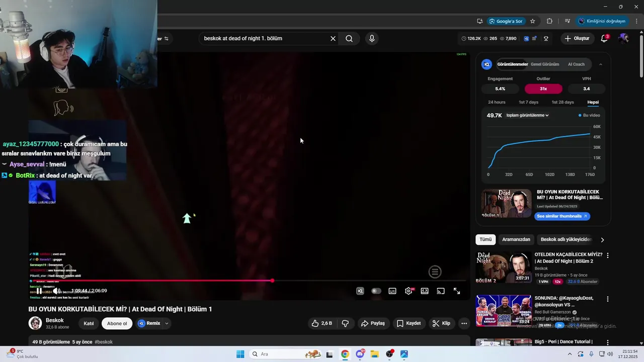Click the vidIQ blue toolbar icon
The width and height of the screenshot is (644, 362).
click(526, 39)
